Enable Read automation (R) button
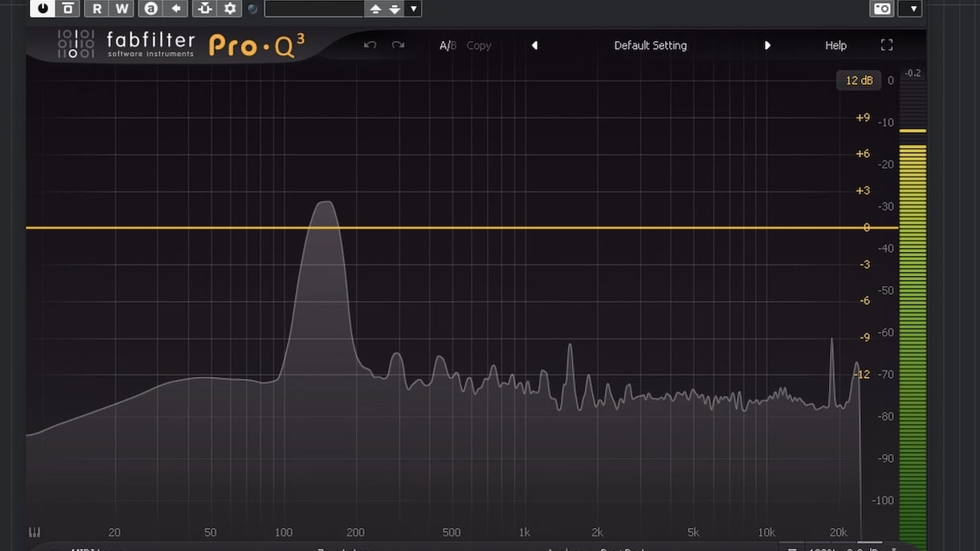Image resolution: width=980 pixels, height=551 pixels. (x=97, y=8)
